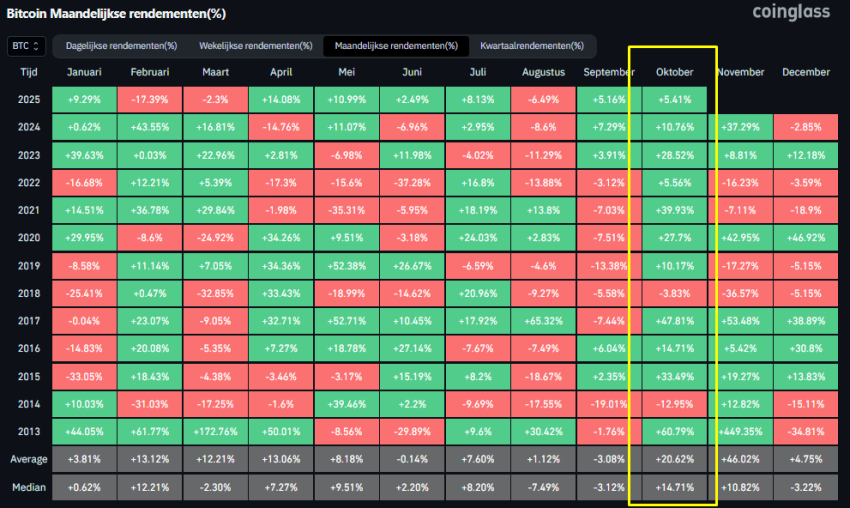The width and height of the screenshot is (850, 508).
Task: Select the Average row label
Action: pyautogui.click(x=29, y=460)
